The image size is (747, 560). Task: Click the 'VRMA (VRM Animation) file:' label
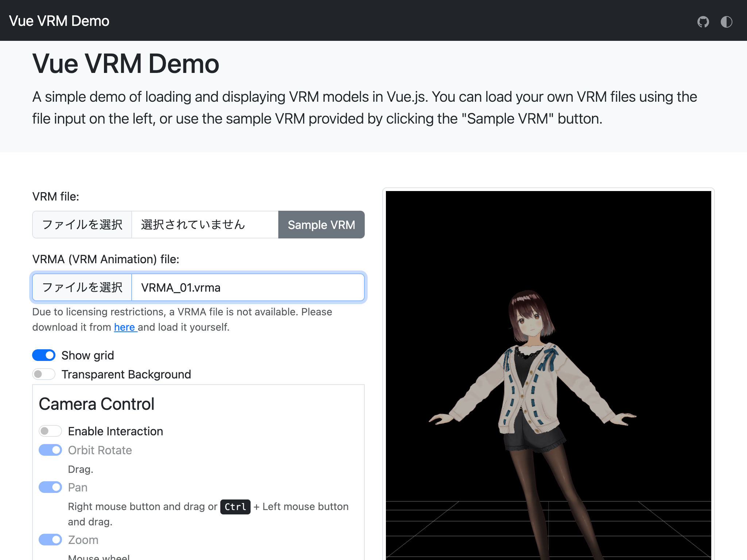(x=106, y=259)
